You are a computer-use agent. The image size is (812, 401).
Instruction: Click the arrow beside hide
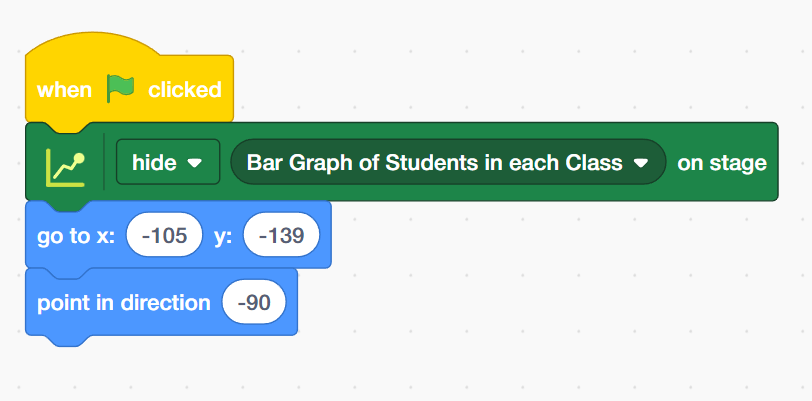pos(195,163)
